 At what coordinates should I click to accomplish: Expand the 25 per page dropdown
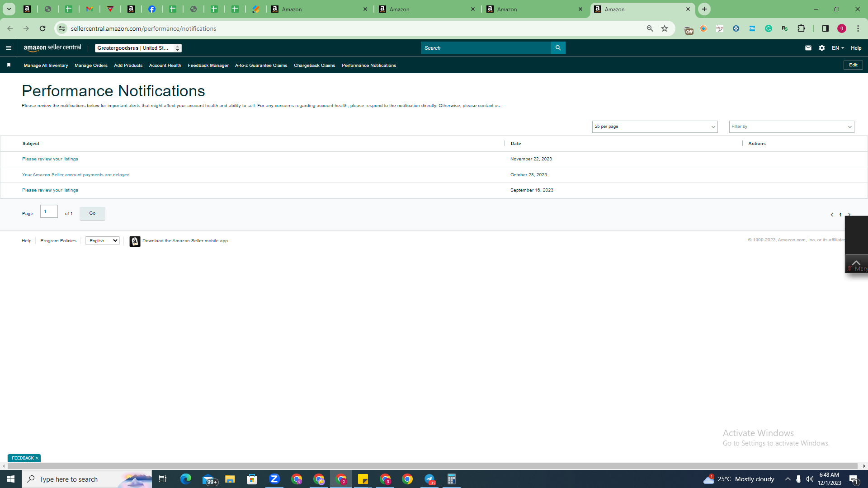[x=655, y=127]
